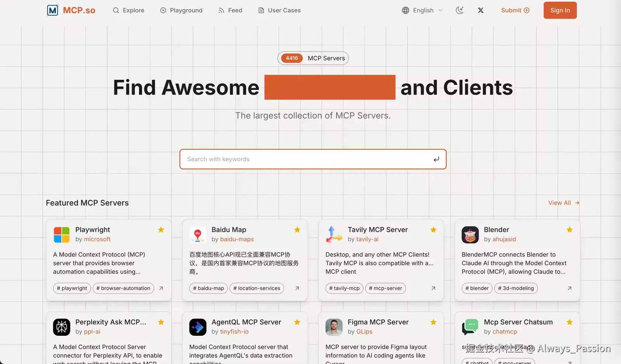Viewport: 621px width, 364px height.
Task: Open author link chatmcp
Action: click(505, 331)
